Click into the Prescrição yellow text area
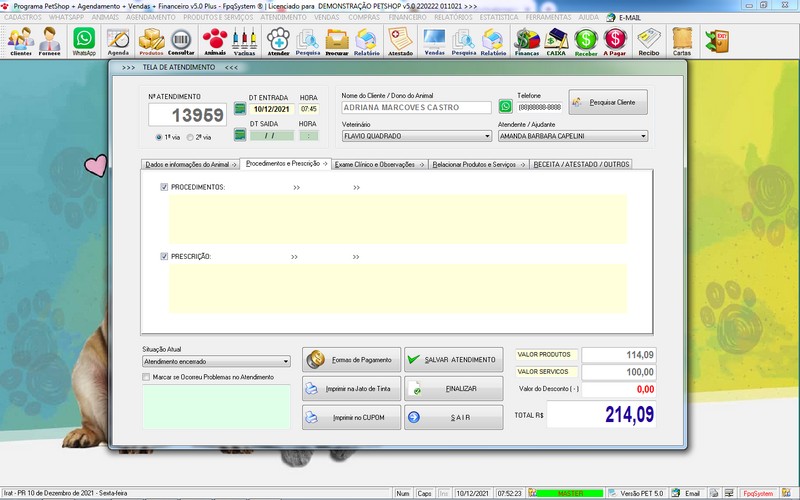 [x=397, y=288]
